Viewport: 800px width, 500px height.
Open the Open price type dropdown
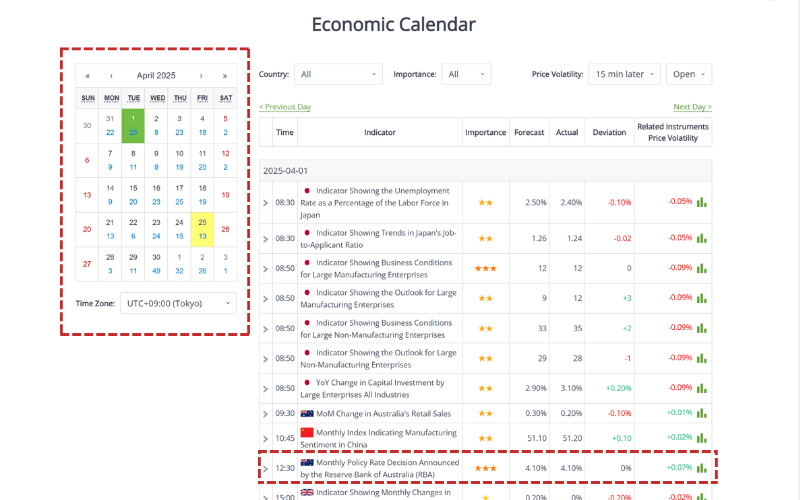tap(689, 74)
